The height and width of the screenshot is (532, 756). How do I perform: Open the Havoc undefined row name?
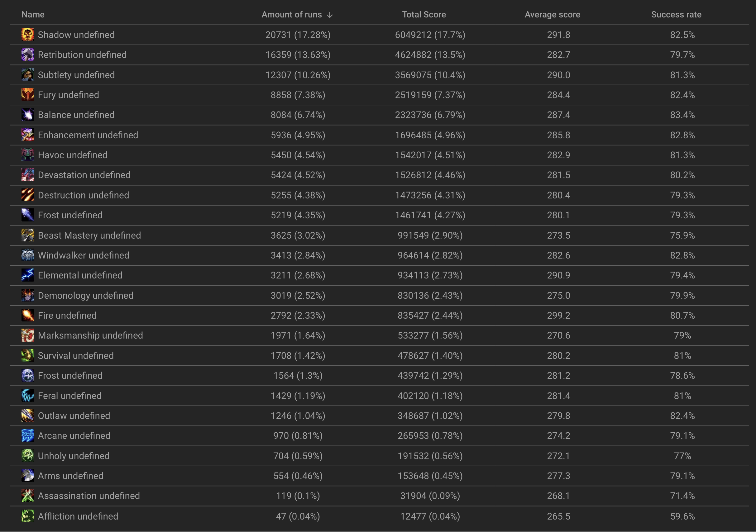[72, 155]
